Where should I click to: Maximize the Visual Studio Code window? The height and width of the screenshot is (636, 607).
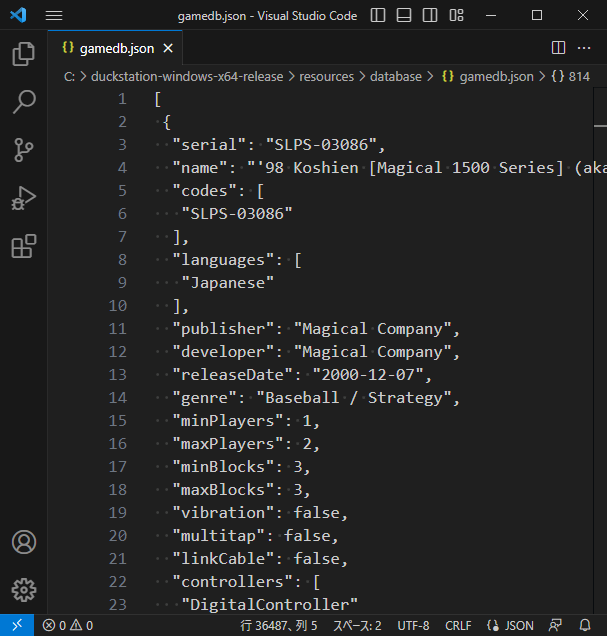[537, 15]
